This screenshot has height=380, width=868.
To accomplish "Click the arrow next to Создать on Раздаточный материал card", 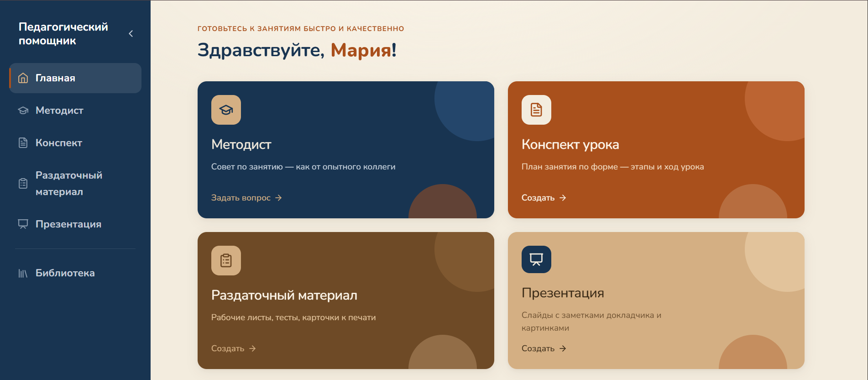I will 252,348.
